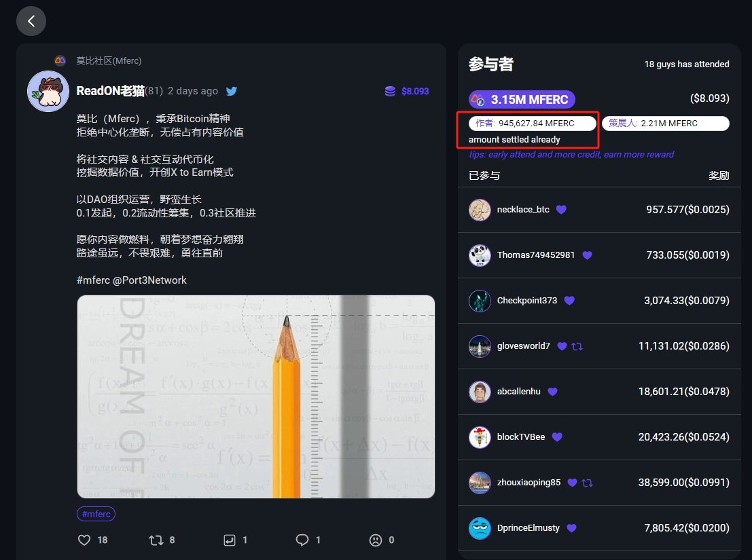This screenshot has height=560, width=752.
Task: Click the ($8.093) total value
Action: click(x=710, y=98)
